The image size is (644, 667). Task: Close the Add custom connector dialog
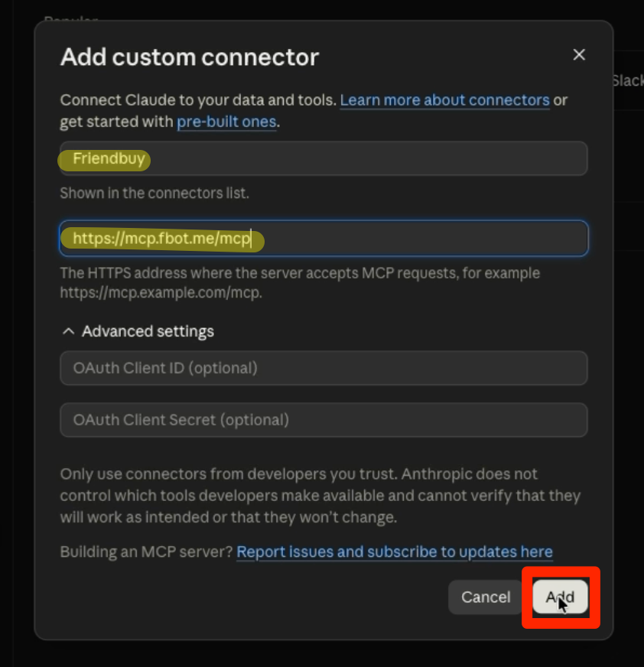tap(579, 54)
